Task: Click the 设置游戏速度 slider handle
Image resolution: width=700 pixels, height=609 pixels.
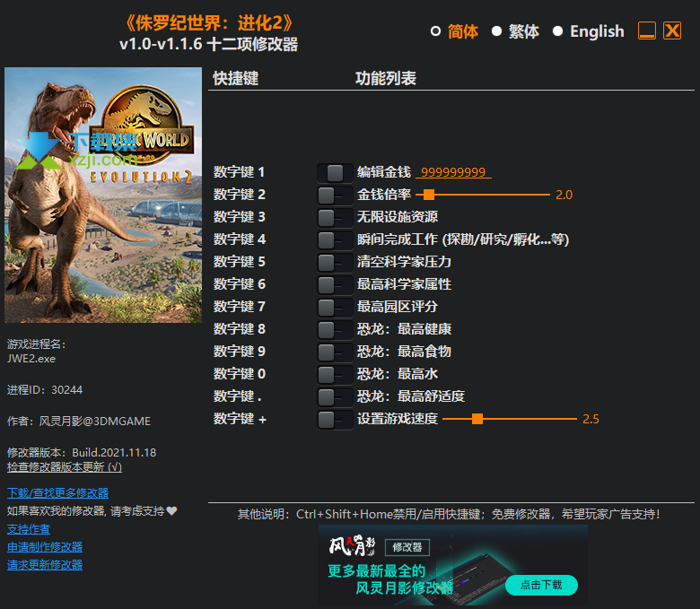Action: 477,419
